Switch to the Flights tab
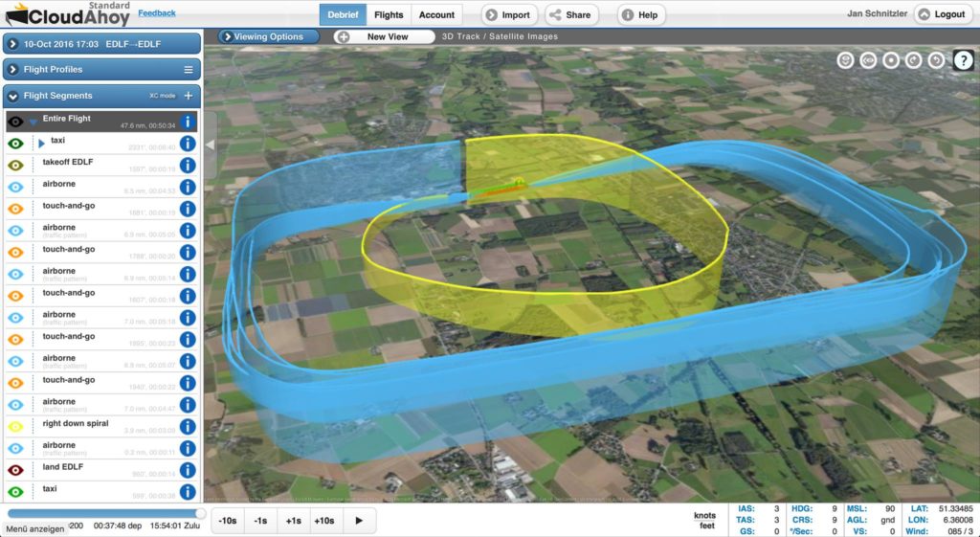This screenshot has width=980, height=537. click(x=389, y=14)
